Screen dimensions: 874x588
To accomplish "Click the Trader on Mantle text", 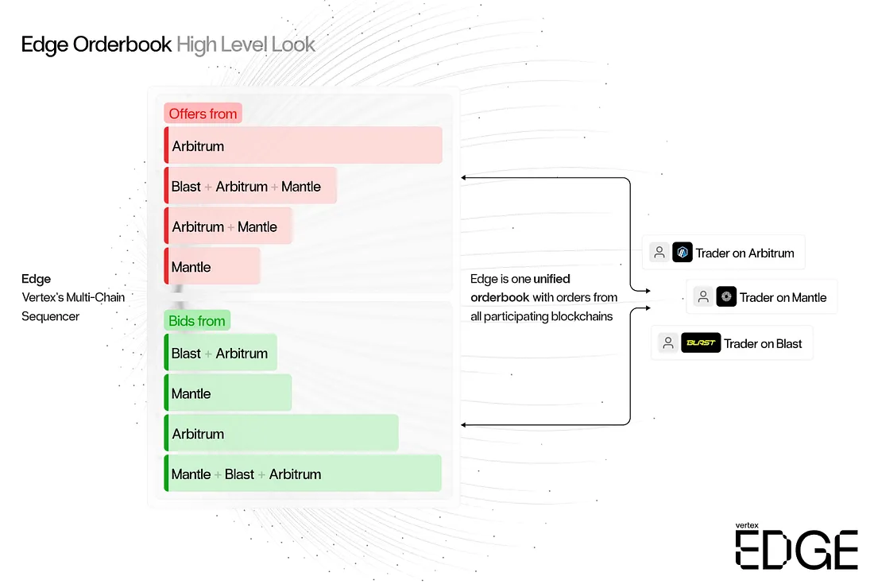I will (x=783, y=298).
